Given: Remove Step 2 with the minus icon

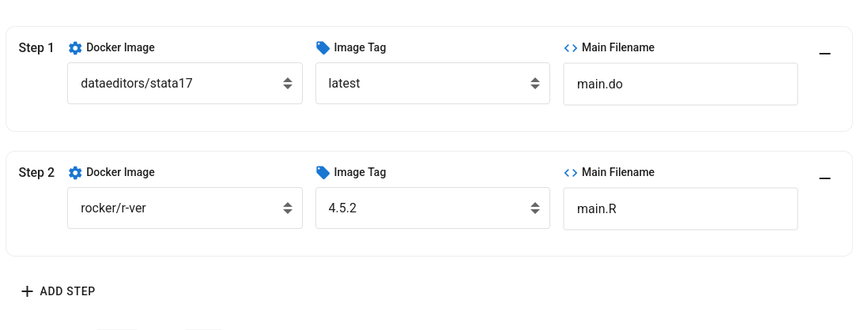Looking at the screenshot, I should (x=825, y=178).
